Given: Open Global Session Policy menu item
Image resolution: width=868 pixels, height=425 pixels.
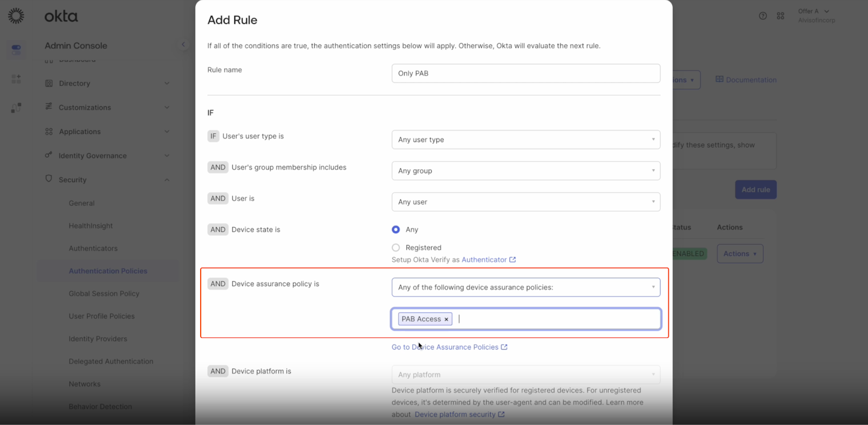Looking at the screenshot, I should click(x=104, y=294).
